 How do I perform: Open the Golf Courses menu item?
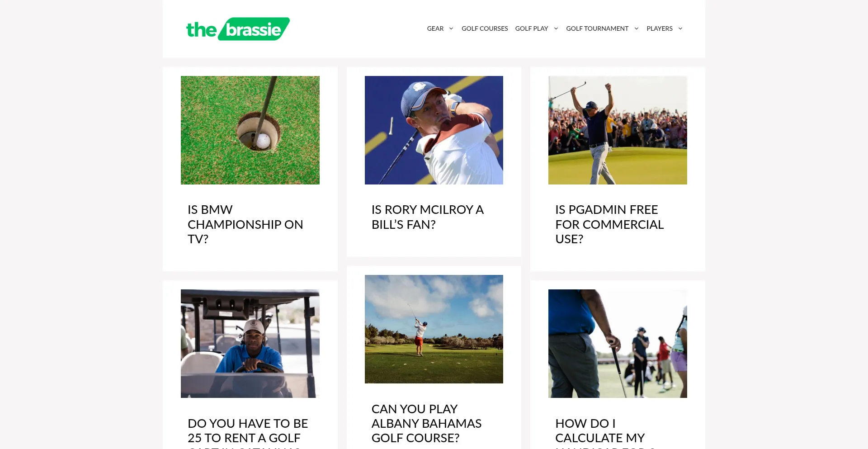click(x=485, y=28)
